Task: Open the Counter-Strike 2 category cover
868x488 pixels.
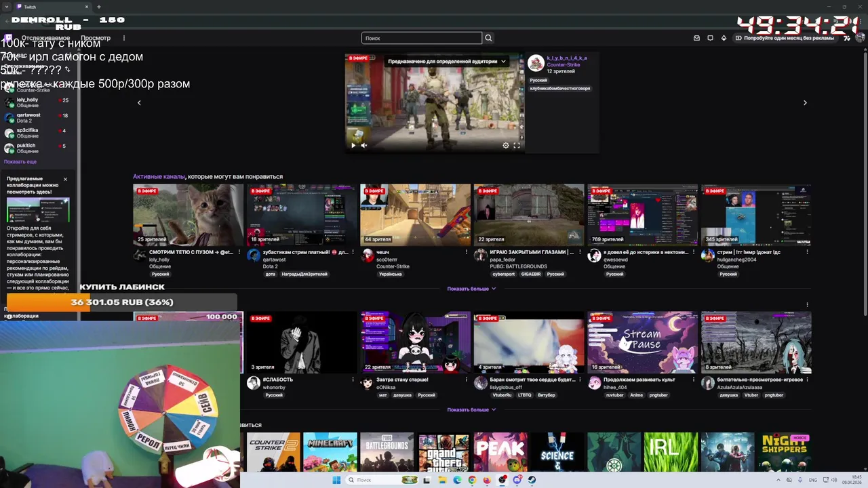Action: pyautogui.click(x=273, y=452)
